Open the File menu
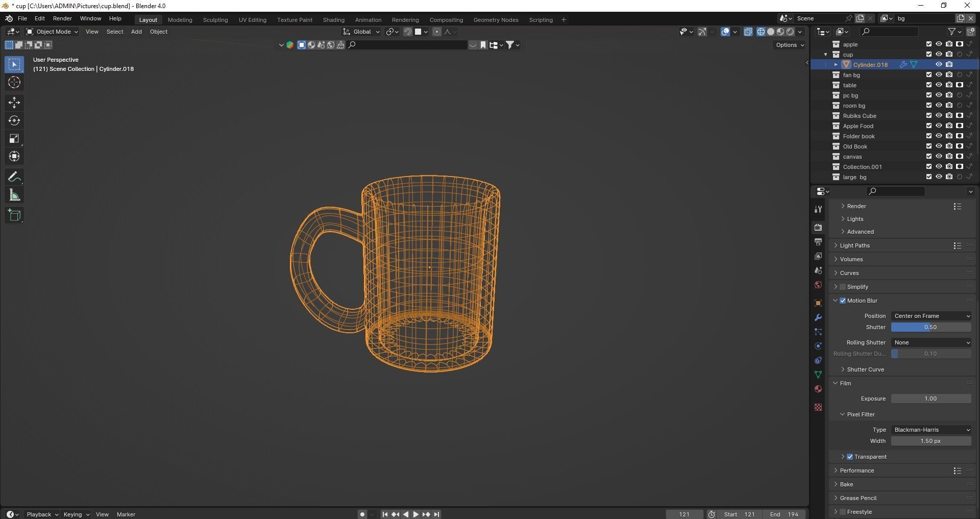Viewport: 980px width, 519px height. [x=22, y=18]
